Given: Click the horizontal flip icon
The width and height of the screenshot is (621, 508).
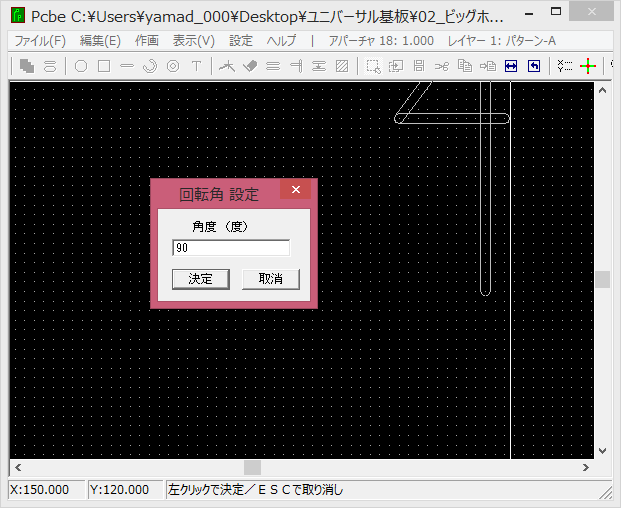Looking at the screenshot, I should (x=510, y=66).
